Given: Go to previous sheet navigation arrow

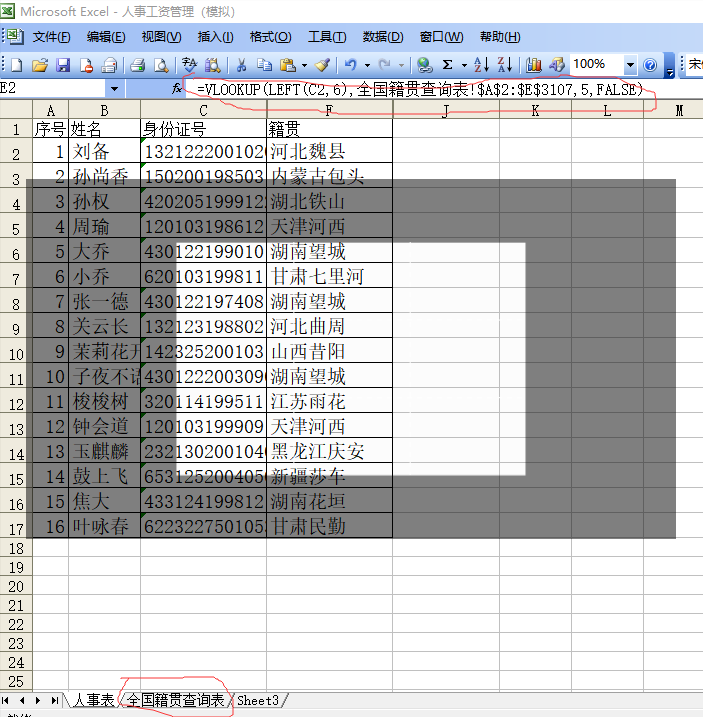Looking at the screenshot, I should pos(21,700).
